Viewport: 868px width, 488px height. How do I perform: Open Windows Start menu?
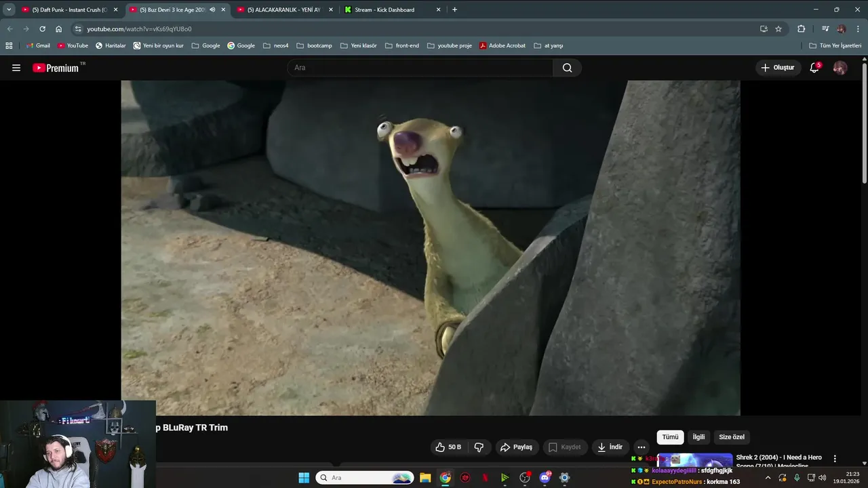pos(304,478)
